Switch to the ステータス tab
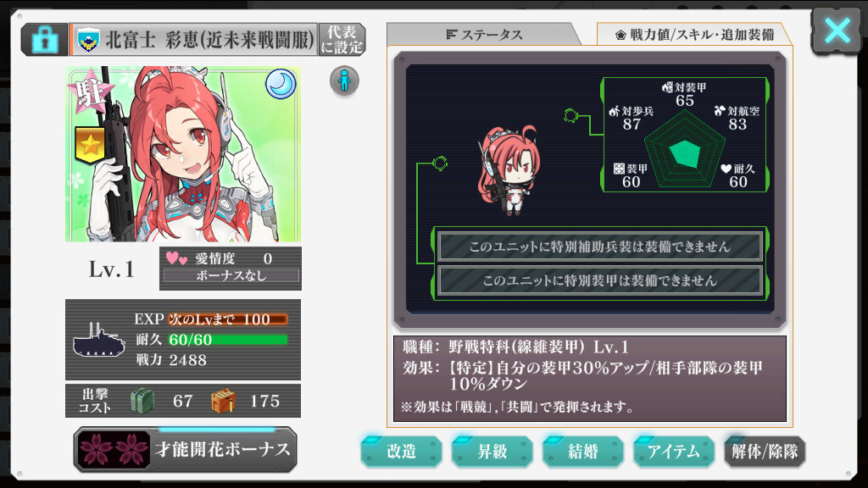Image resolution: width=868 pixels, height=488 pixels. pos(483,34)
